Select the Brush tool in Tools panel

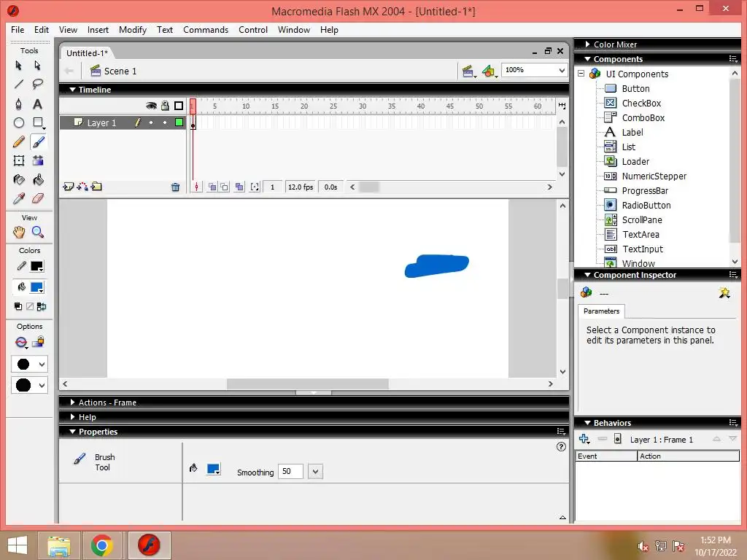pos(38,142)
